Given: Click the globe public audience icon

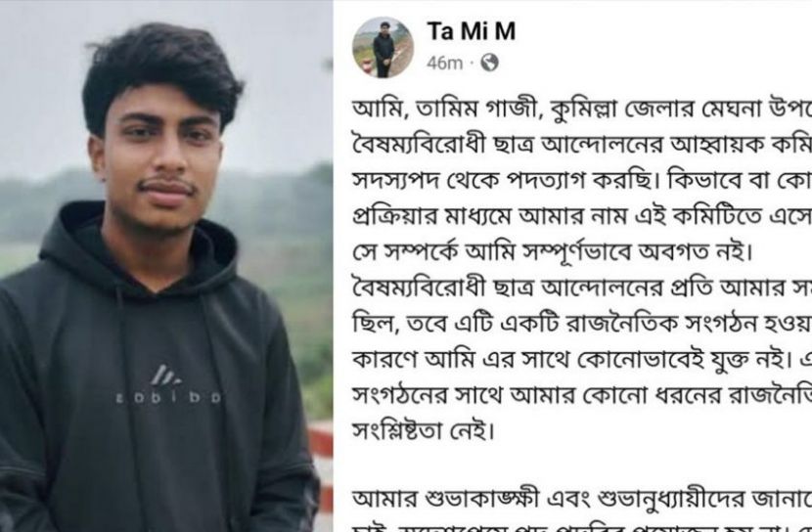Looking at the screenshot, I should [489, 64].
